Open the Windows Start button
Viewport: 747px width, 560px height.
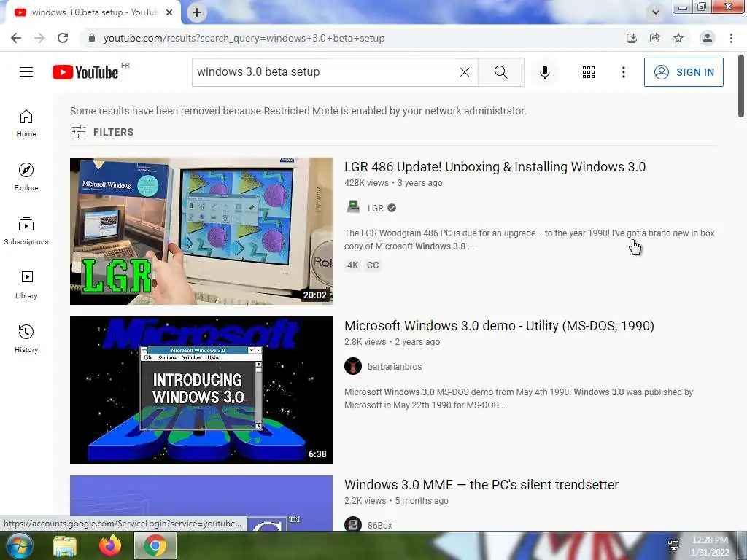pos(20,545)
